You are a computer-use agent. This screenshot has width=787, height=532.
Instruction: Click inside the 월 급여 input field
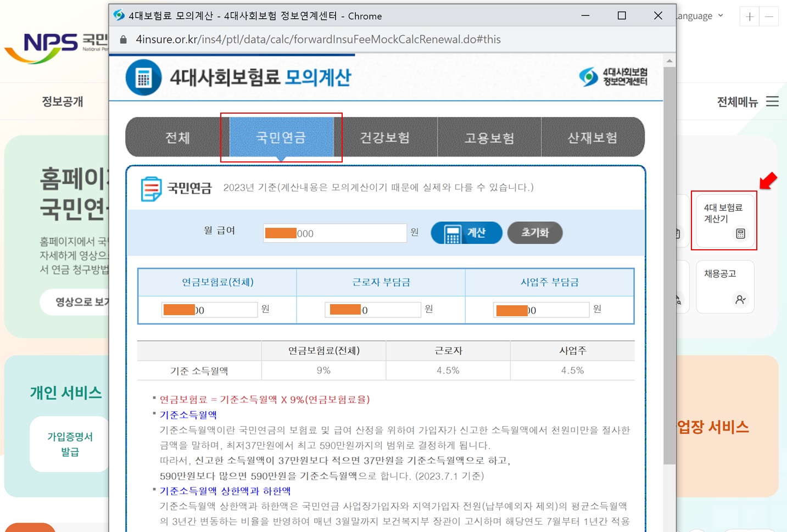(335, 233)
